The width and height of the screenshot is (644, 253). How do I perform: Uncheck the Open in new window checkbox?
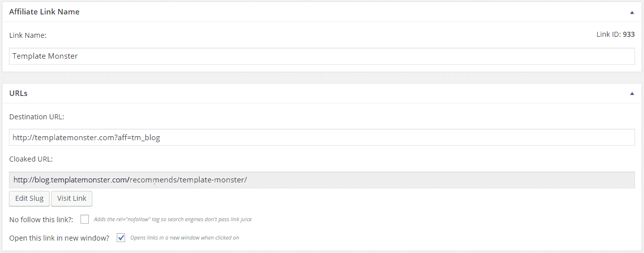click(x=121, y=238)
